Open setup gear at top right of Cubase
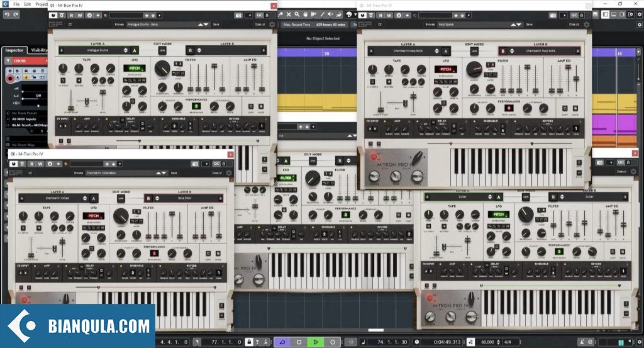Screen dimensions: 644x348 coord(639,14)
